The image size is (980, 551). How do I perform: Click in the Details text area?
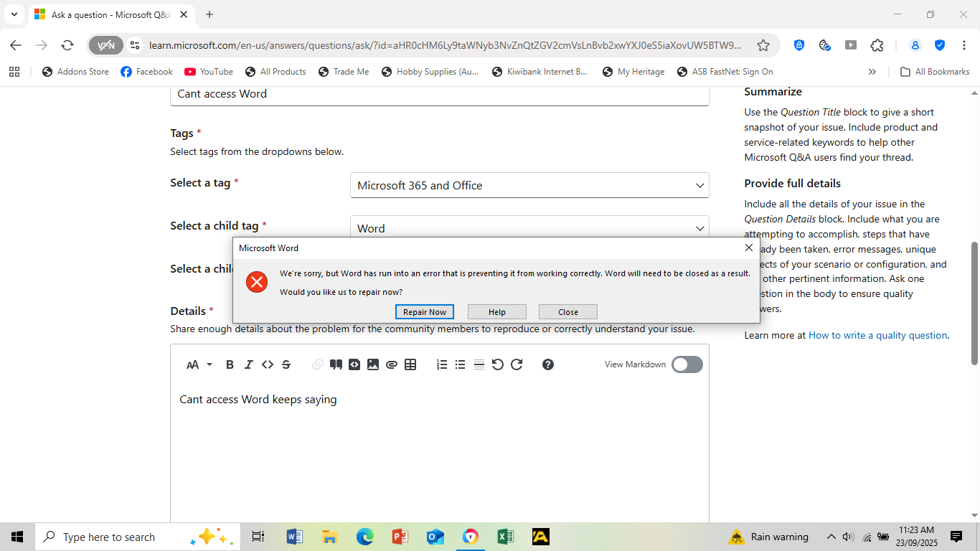click(440, 452)
